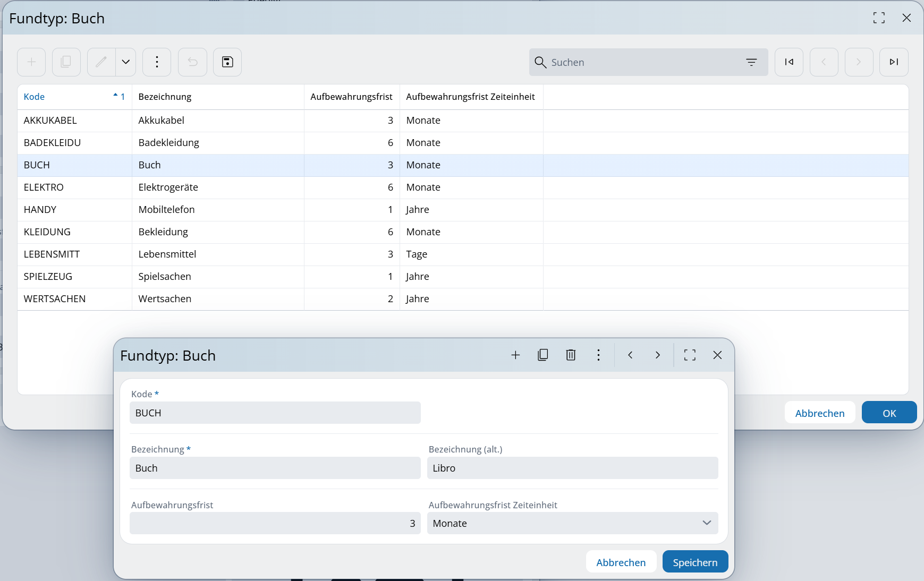Screen dimensions: 924x581
Task: Add new entry using plus icon in Buch dialog
Action: pyautogui.click(x=515, y=355)
